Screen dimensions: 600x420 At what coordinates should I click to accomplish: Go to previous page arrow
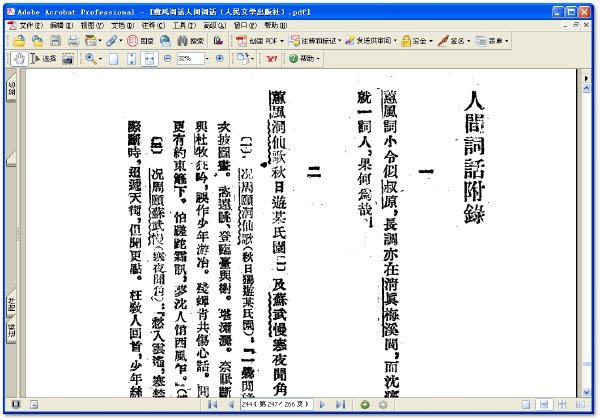(x=231, y=404)
